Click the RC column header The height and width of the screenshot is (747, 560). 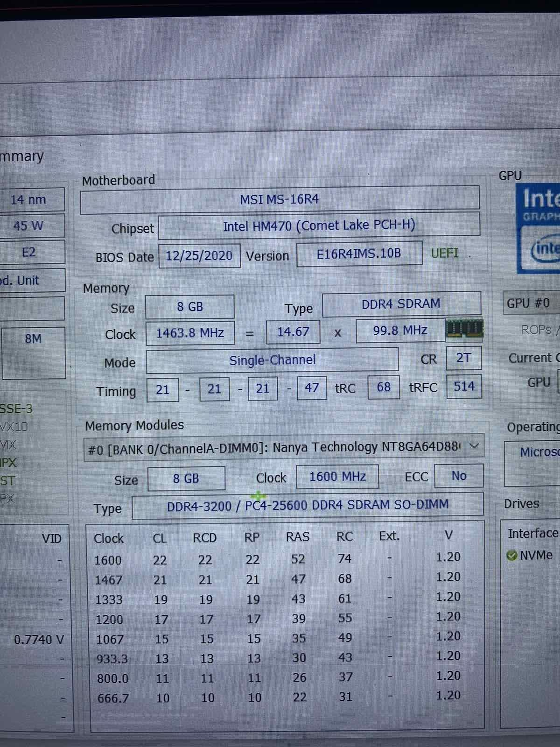point(345,536)
